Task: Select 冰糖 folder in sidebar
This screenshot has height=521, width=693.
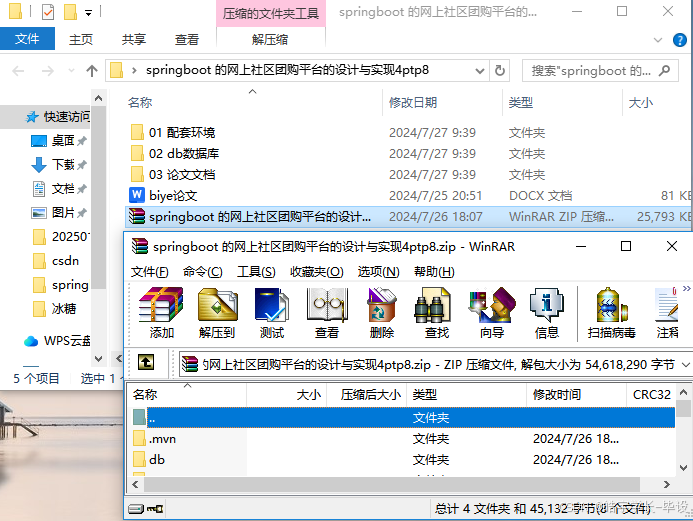Action: click(55, 308)
